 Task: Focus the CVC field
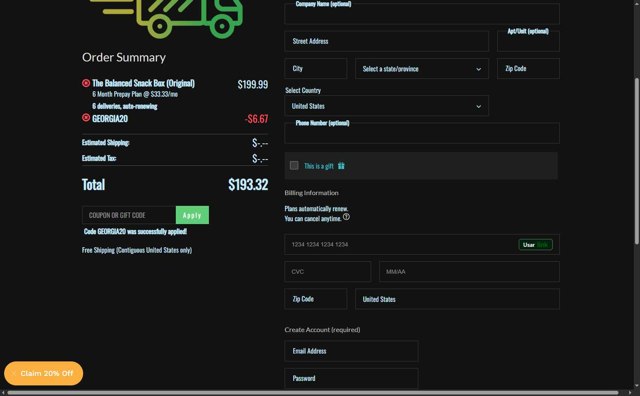point(328,271)
